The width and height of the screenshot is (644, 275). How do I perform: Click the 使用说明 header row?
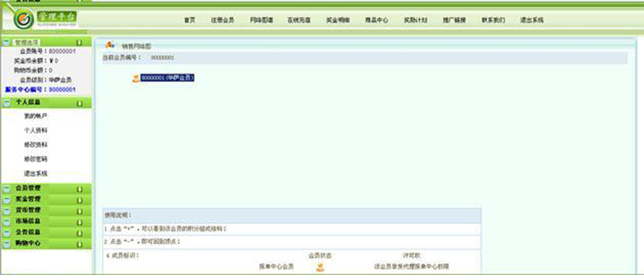292,216
